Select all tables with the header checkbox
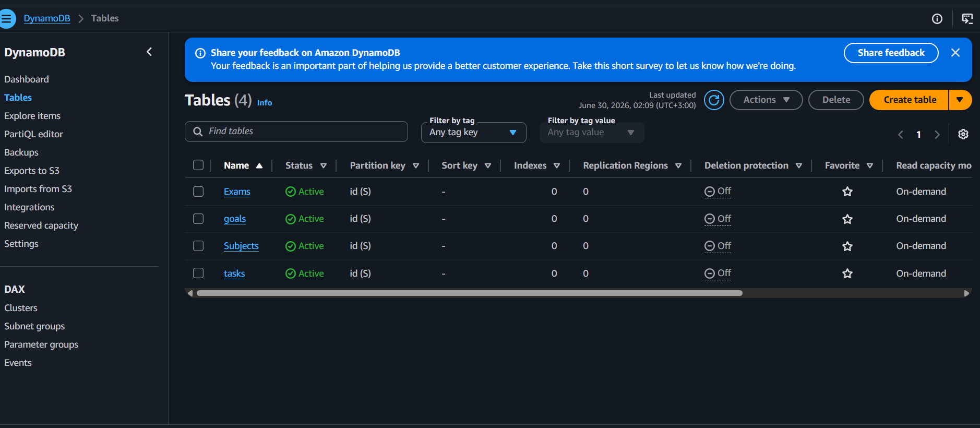980x428 pixels. [198, 165]
